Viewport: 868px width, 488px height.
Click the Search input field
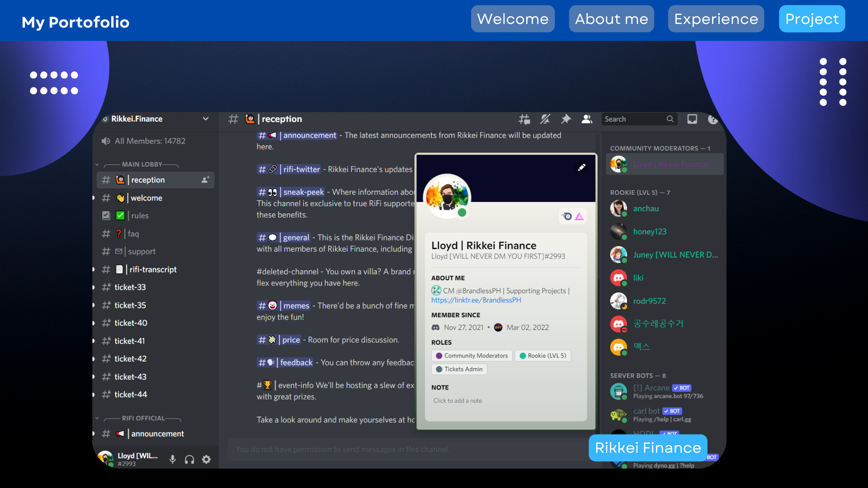pyautogui.click(x=634, y=119)
